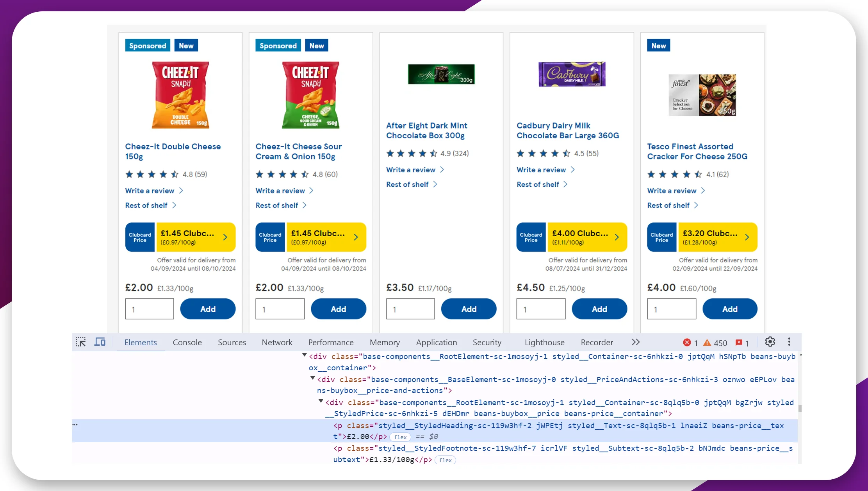Image resolution: width=868 pixels, height=491 pixels.
Task: Open the Elements tab
Action: point(141,342)
